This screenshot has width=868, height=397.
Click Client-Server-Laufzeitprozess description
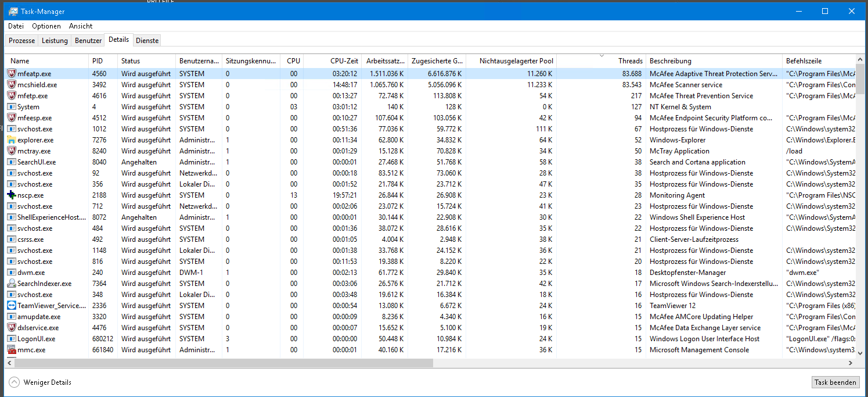pos(694,239)
